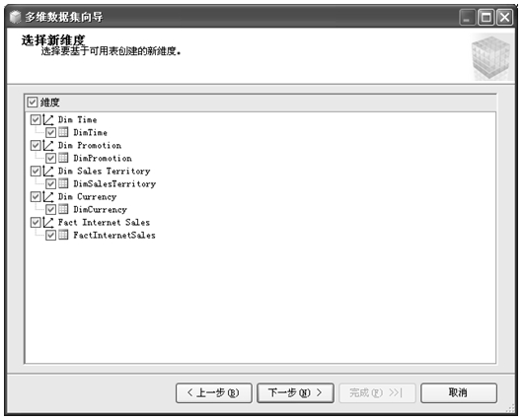523x420 pixels.
Task: Select the Dim Promotion tree label
Action: pyautogui.click(x=90, y=145)
